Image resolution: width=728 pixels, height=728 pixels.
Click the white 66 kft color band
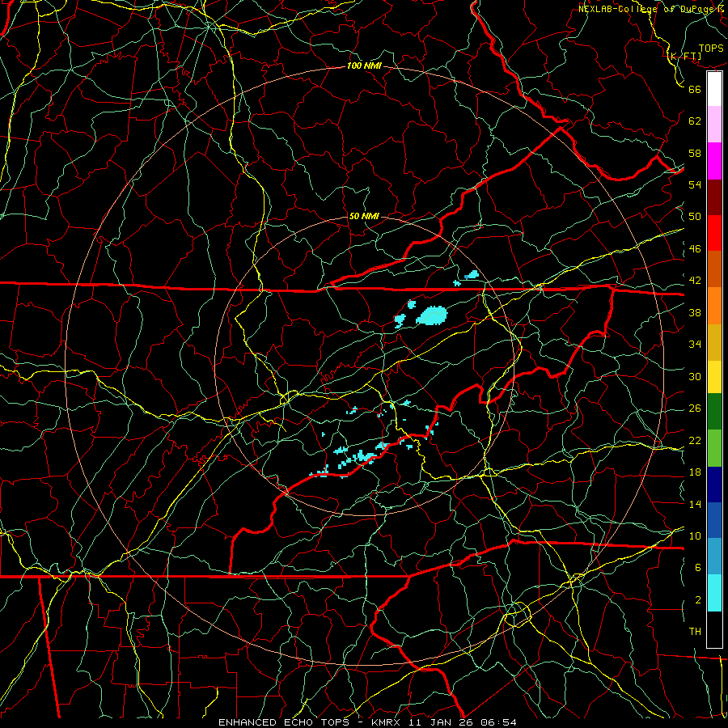714,89
